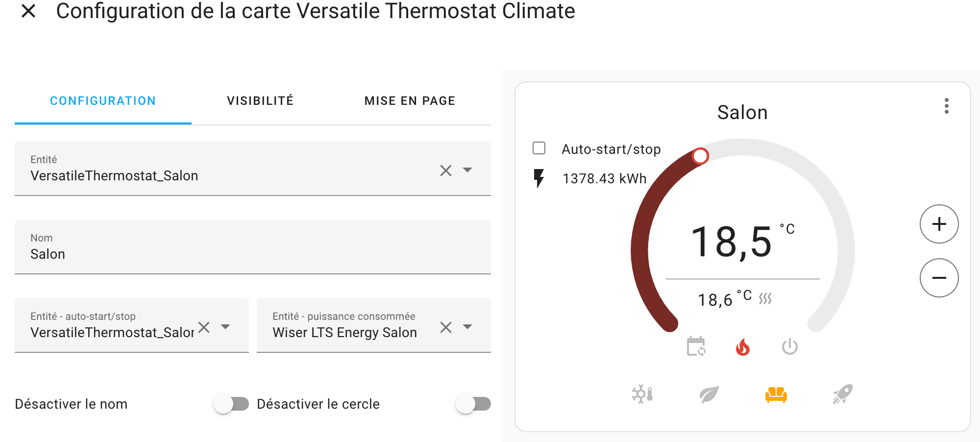Open the auto-start/stop entity dropdown
980x442 pixels.
coord(225,327)
